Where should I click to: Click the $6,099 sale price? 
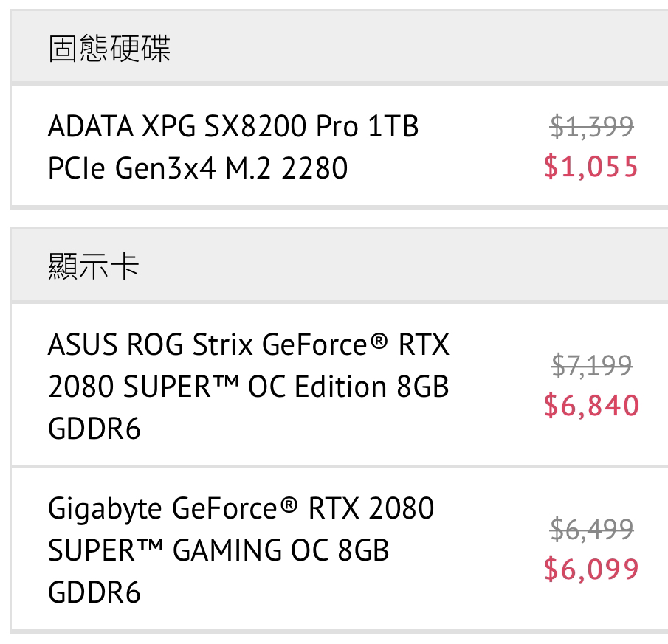click(x=591, y=569)
